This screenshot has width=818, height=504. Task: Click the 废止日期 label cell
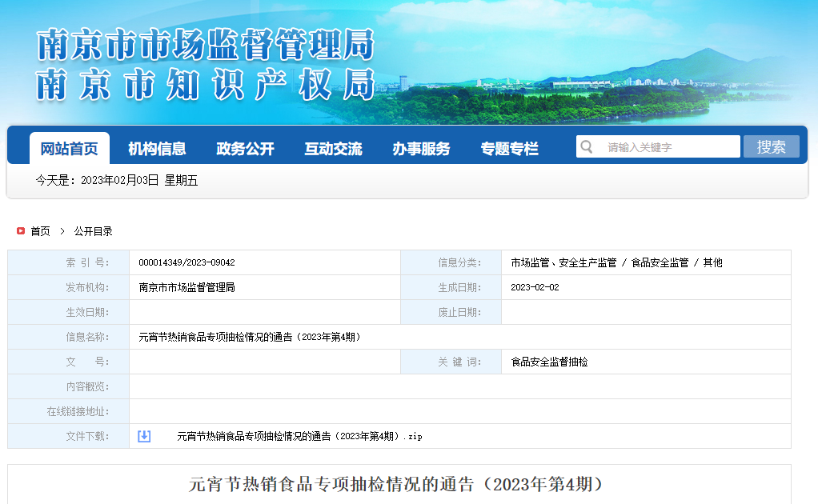(x=451, y=312)
